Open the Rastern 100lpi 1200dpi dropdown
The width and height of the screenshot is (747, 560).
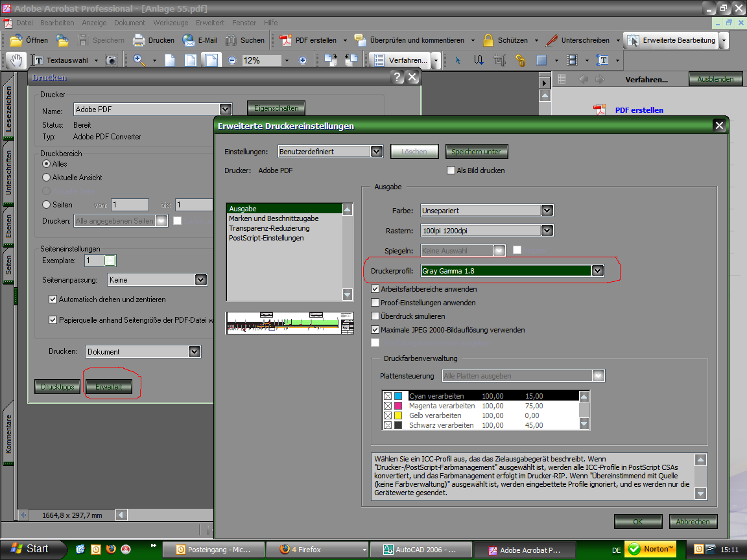coord(547,231)
